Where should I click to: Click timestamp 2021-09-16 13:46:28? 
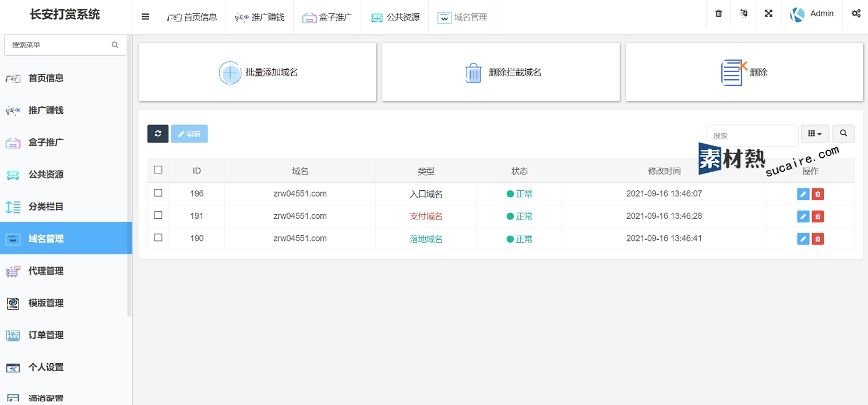664,216
